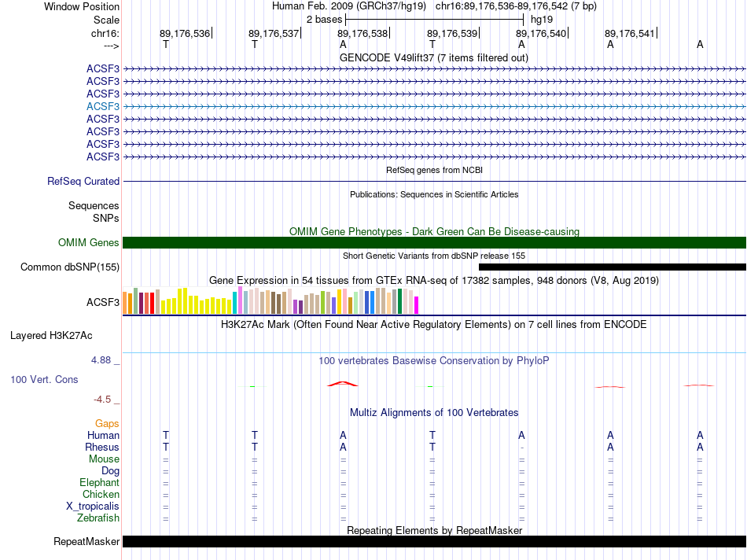The image size is (747, 560).
Task: Select the Zebrafish alignment row label
Action: [98, 518]
